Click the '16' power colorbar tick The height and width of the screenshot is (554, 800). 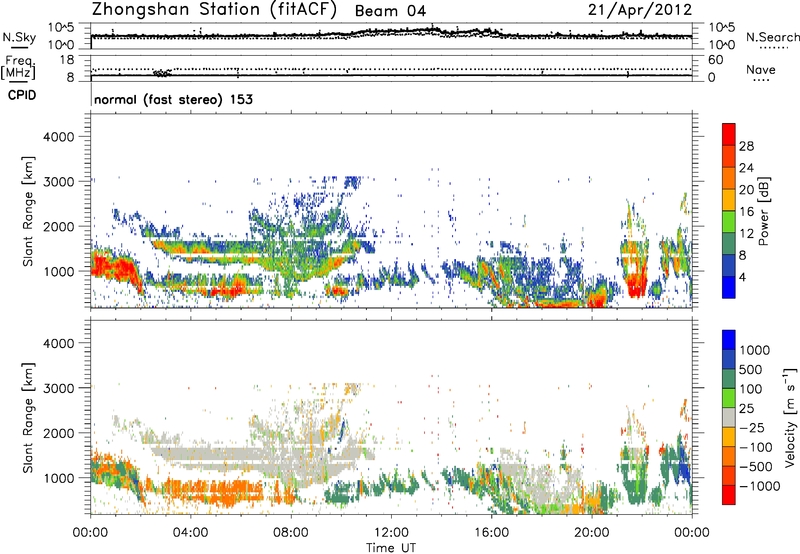tap(746, 212)
